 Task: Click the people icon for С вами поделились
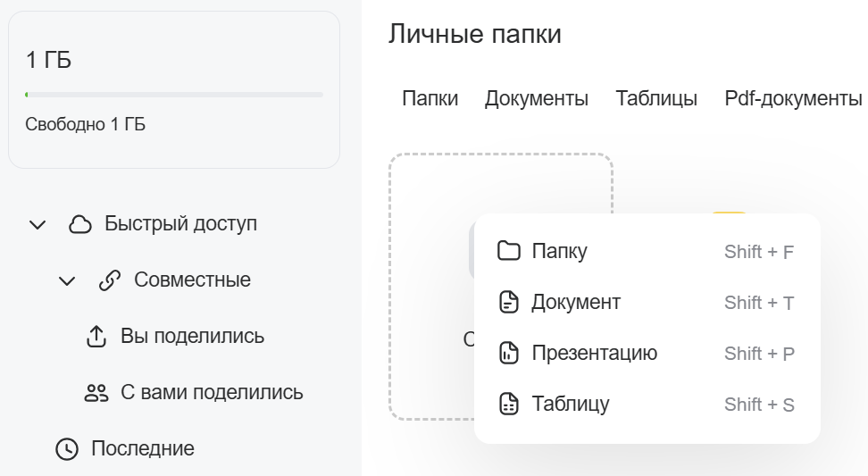96,393
